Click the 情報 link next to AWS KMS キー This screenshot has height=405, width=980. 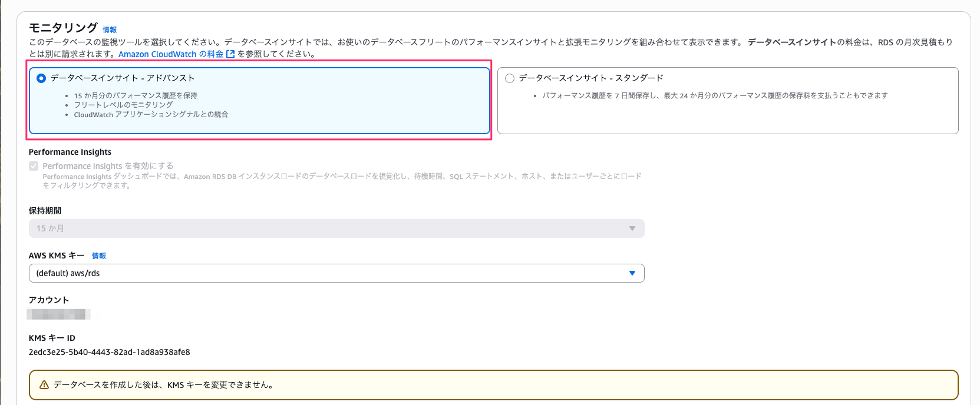click(99, 256)
